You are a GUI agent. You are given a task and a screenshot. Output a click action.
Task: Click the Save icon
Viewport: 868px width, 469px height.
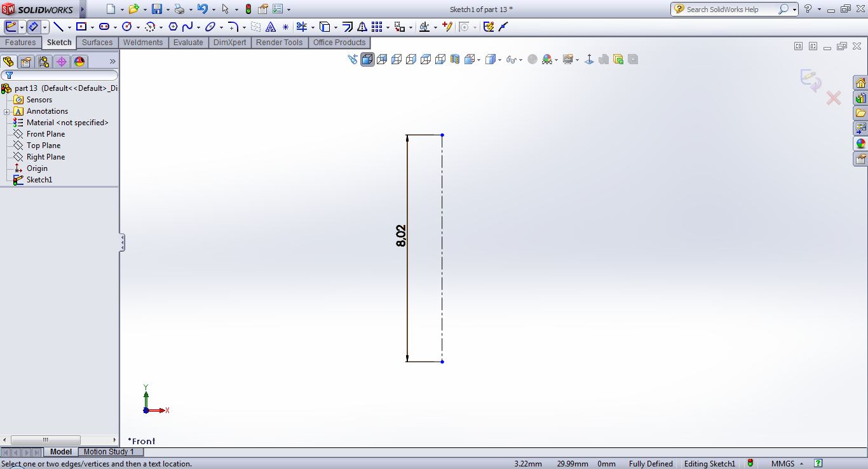(157, 10)
